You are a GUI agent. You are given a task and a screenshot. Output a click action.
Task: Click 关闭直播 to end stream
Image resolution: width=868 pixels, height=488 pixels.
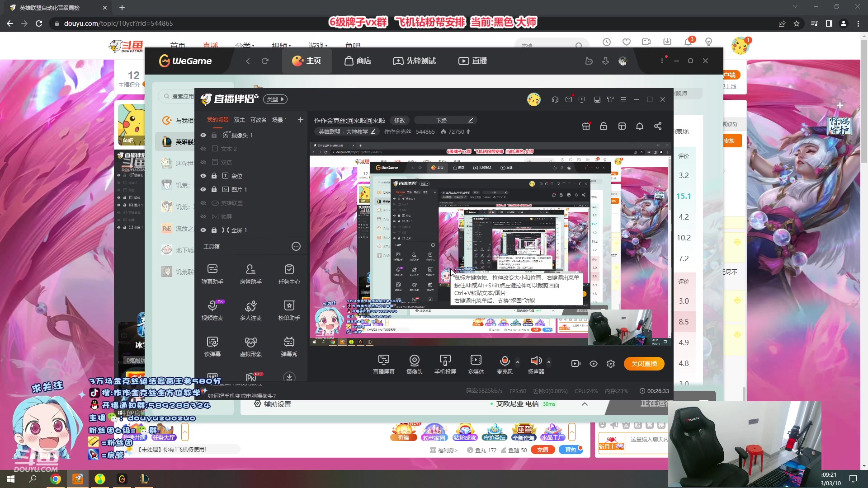coord(644,364)
